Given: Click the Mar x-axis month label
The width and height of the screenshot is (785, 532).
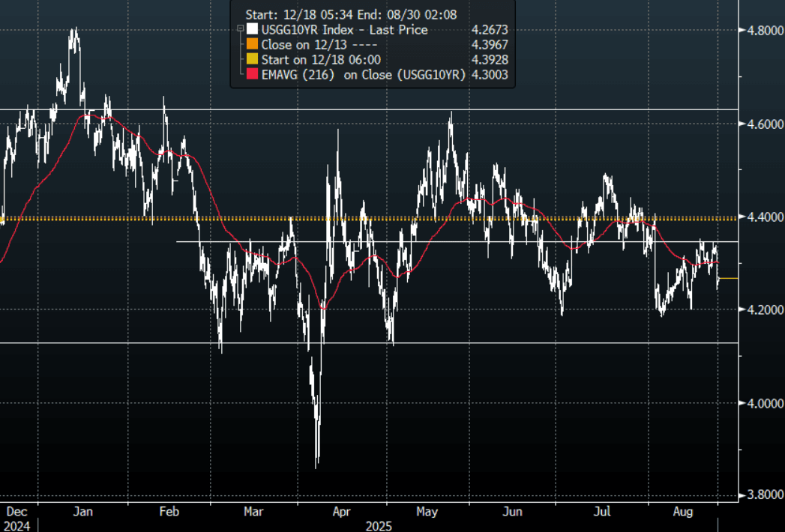Looking at the screenshot, I should point(253,512).
